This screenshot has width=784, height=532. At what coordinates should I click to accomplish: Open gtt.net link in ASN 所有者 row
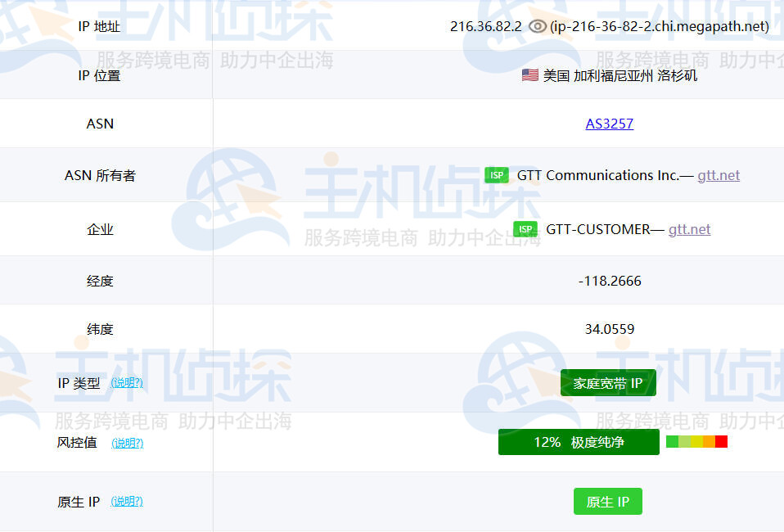tap(718, 175)
